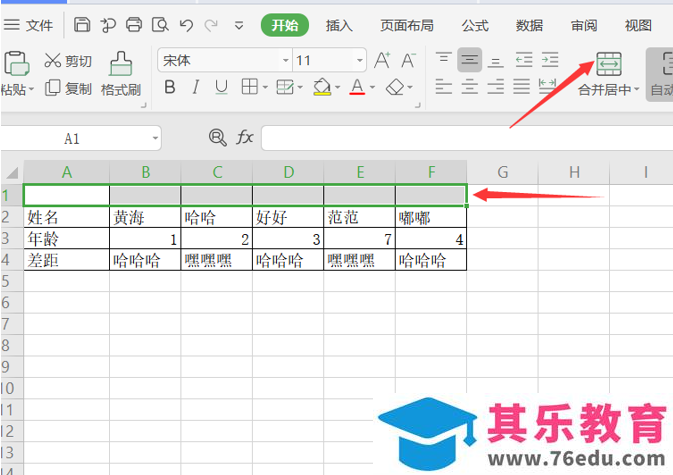Click the A1 name box
Image resolution: width=673 pixels, height=475 pixels.
[72, 139]
